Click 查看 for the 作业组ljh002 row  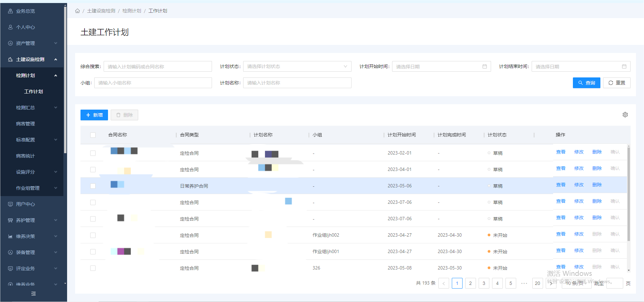coord(561,234)
